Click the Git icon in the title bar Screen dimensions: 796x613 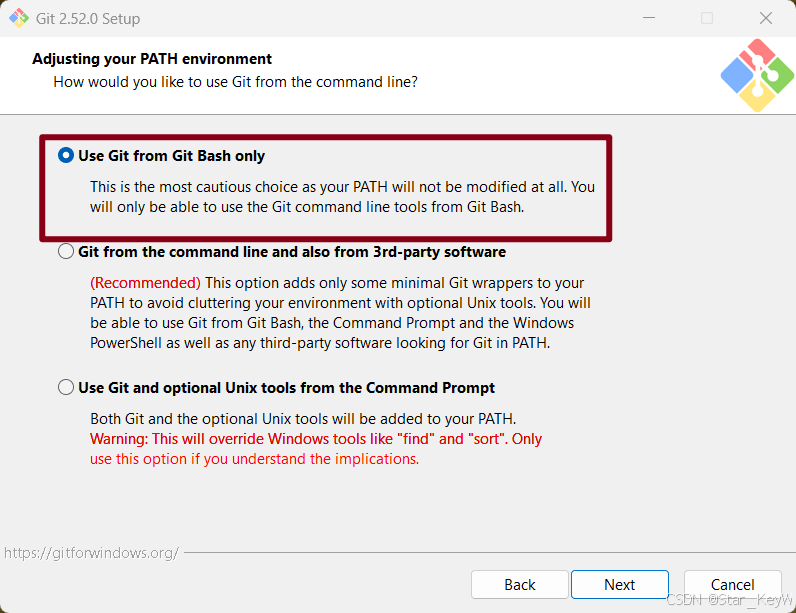[19, 18]
